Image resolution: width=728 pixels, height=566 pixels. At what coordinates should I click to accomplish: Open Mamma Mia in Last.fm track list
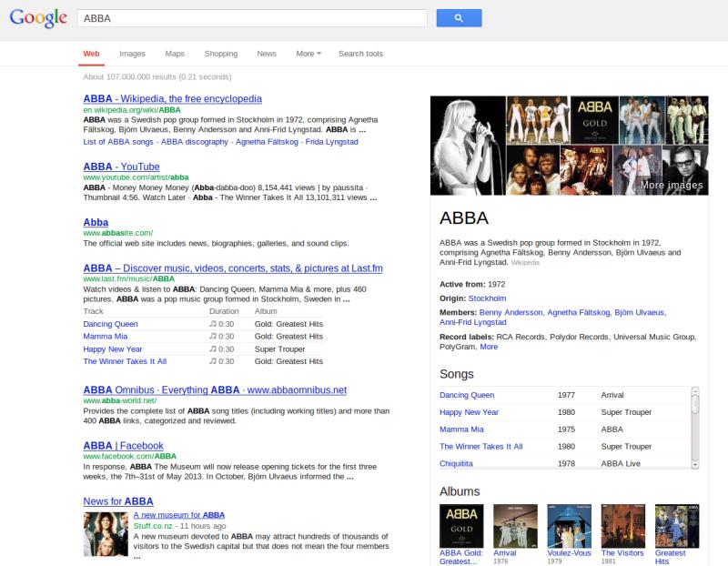(x=106, y=336)
